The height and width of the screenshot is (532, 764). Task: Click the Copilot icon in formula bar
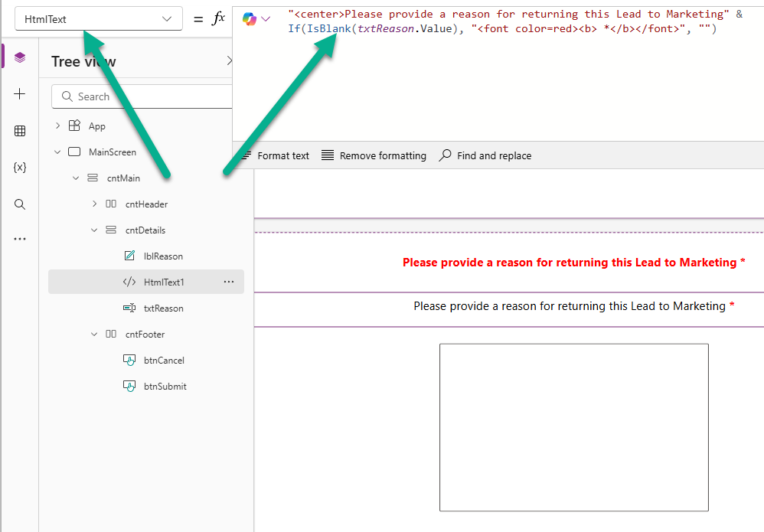point(250,19)
